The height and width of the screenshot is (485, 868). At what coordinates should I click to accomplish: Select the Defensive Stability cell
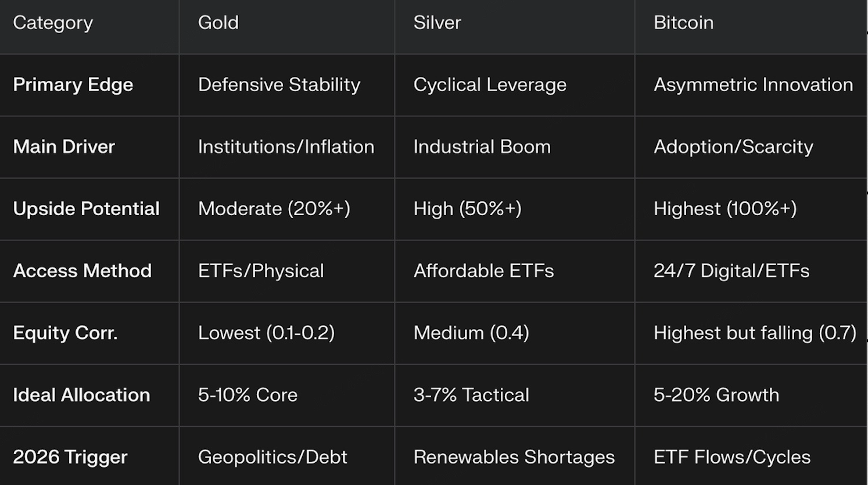click(x=279, y=85)
